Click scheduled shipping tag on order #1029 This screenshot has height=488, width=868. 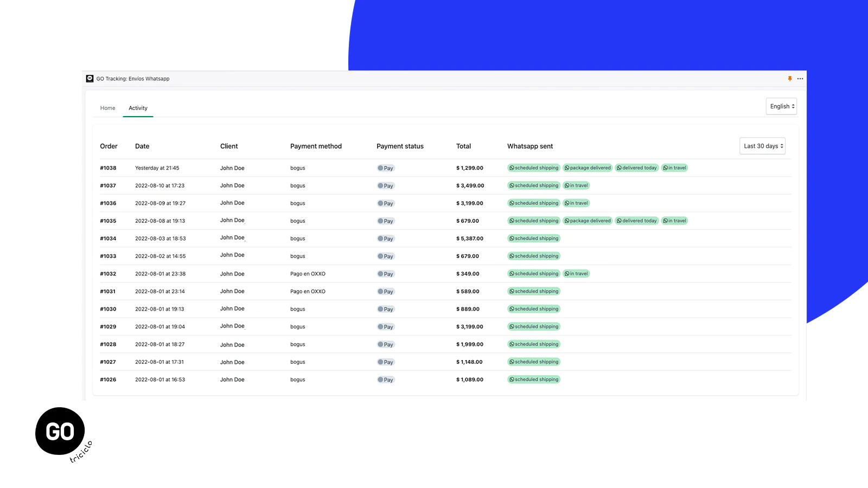pos(534,326)
